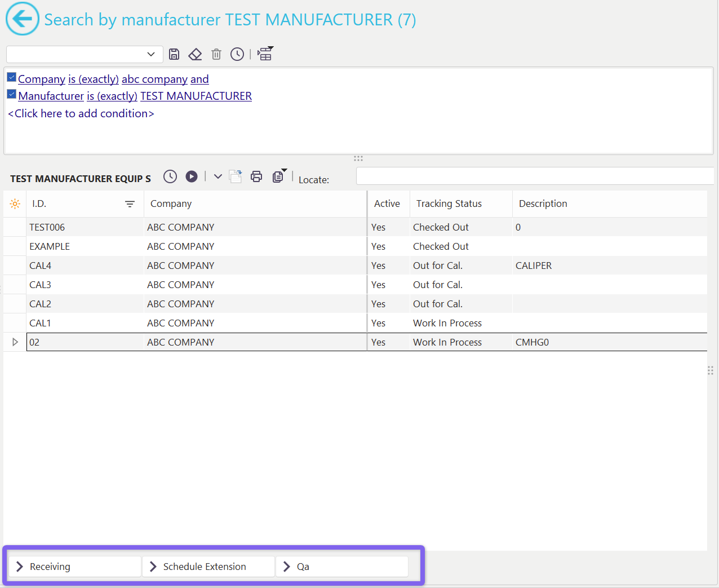Open the I.D. column filter icon

click(x=130, y=204)
